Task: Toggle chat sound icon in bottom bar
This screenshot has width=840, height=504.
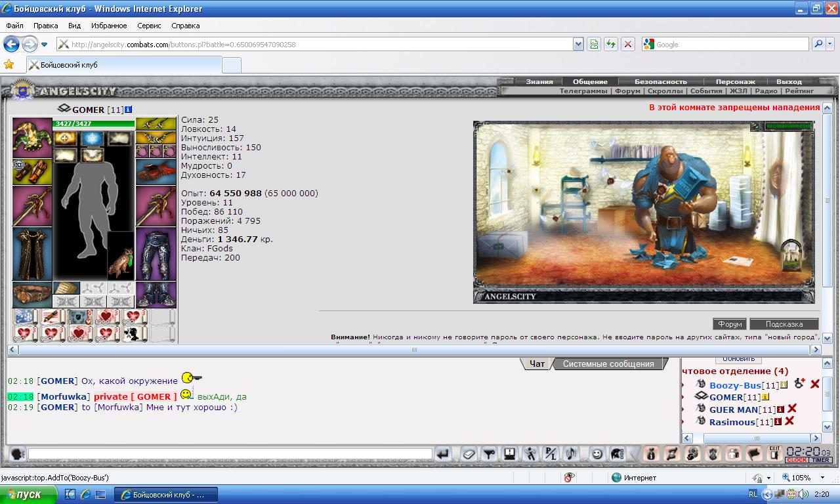Action: (x=571, y=453)
